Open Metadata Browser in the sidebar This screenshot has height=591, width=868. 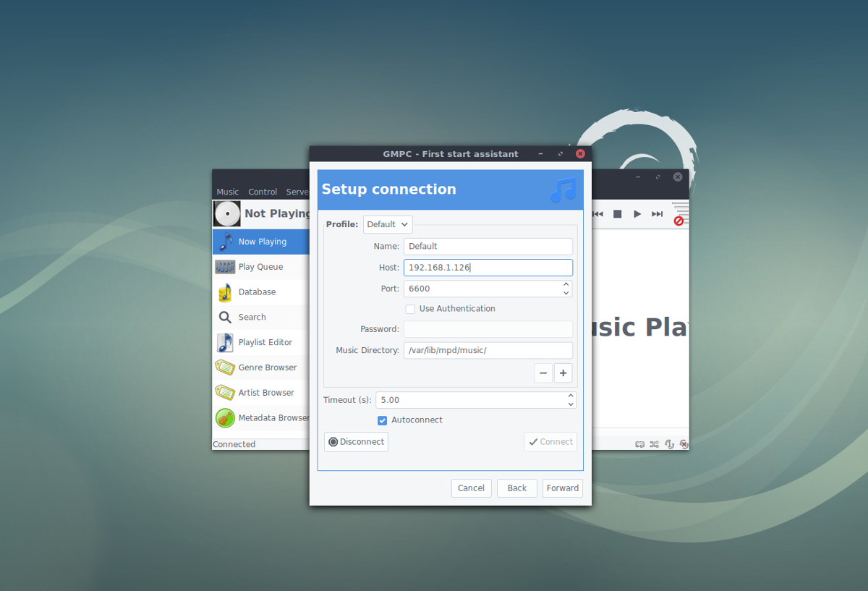[261, 418]
